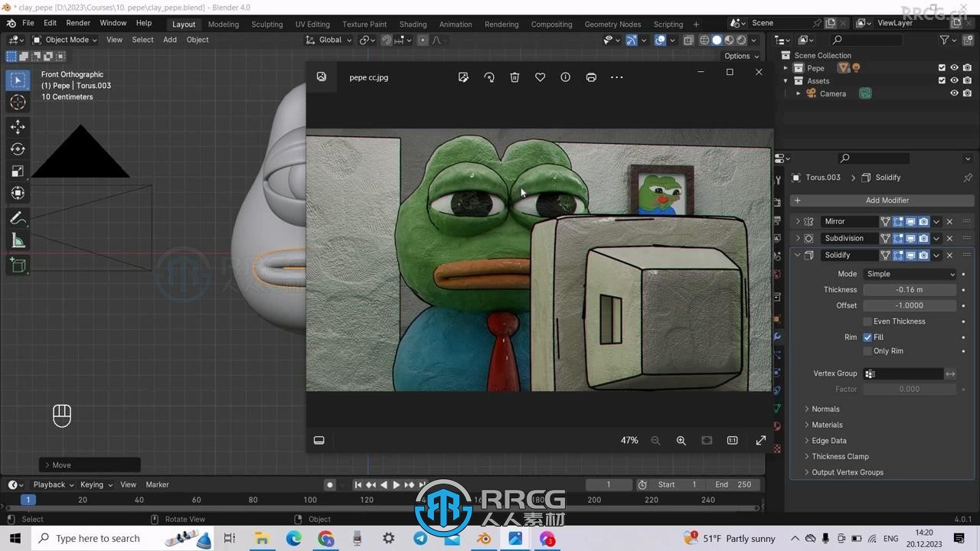980x551 pixels.
Task: Open the Object Mode dropdown
Action: (x=64, y=40)
